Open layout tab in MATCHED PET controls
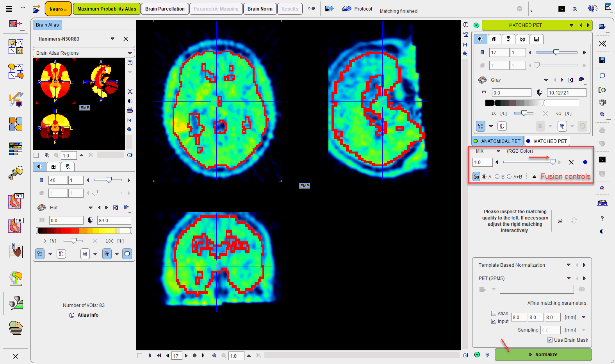Image resolution: width=615 pixels, height=364 pixels. 494,39
